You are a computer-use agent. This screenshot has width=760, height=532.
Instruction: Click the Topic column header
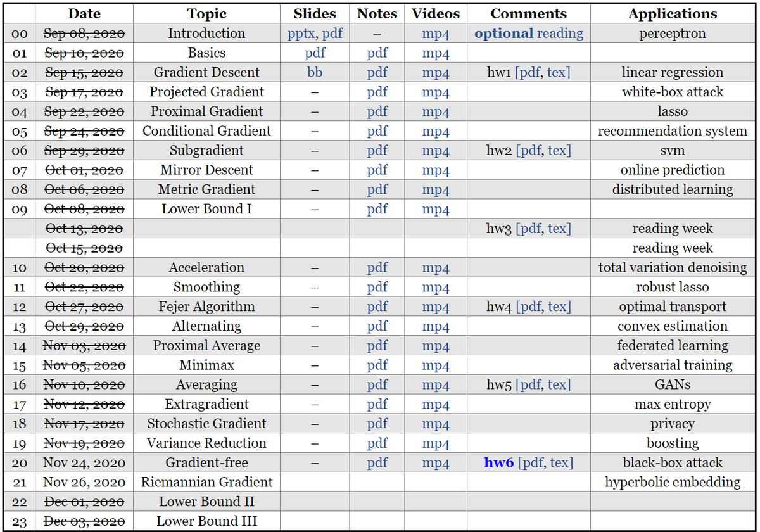tap(206, 14)
